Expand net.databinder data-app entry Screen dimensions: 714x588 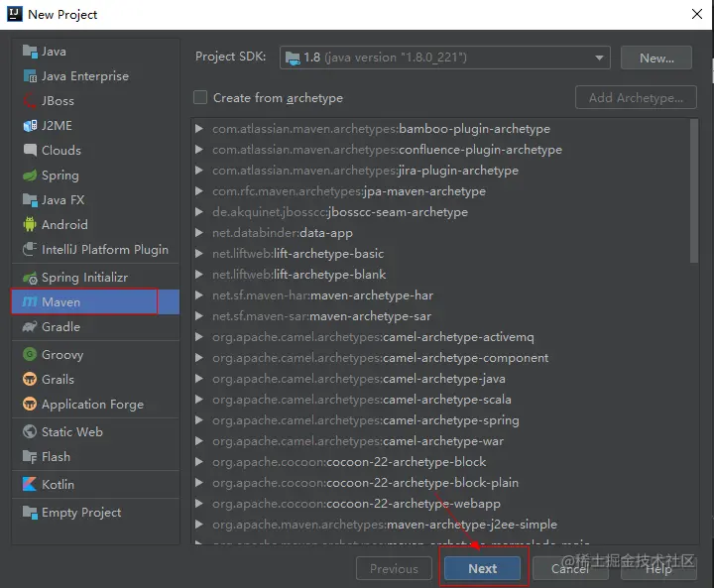[x=199, y=233]
